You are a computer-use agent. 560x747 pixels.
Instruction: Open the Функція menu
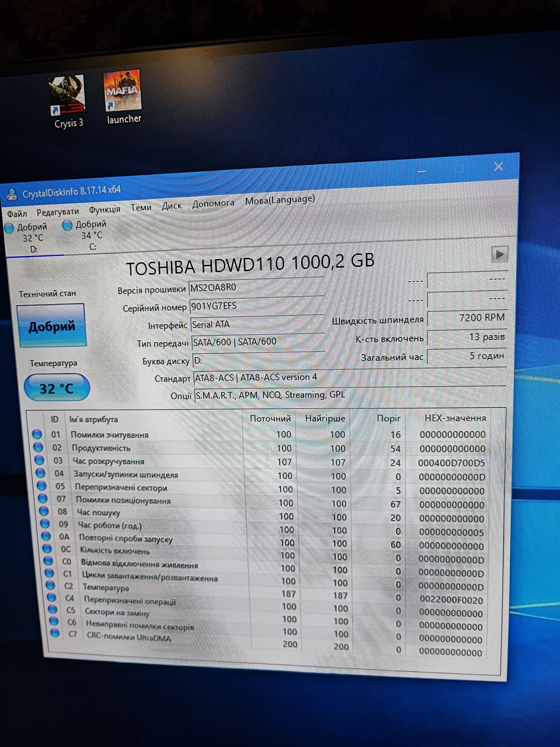105,210
